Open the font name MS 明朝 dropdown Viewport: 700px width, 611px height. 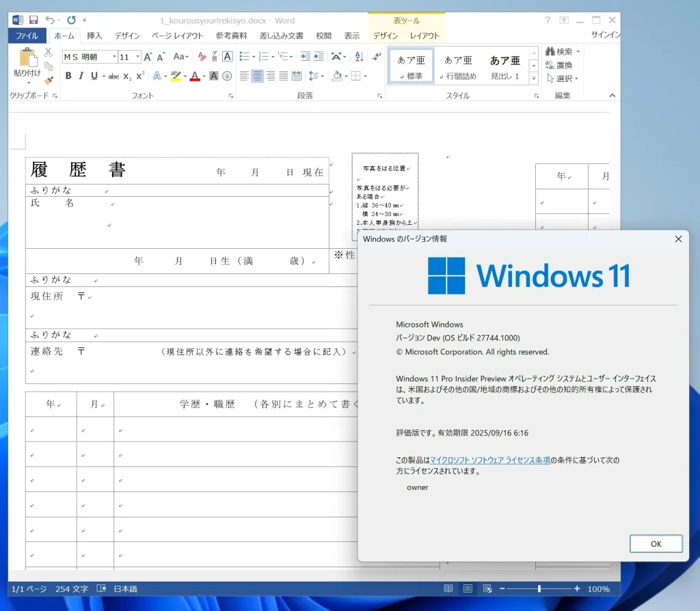point(114,57)
